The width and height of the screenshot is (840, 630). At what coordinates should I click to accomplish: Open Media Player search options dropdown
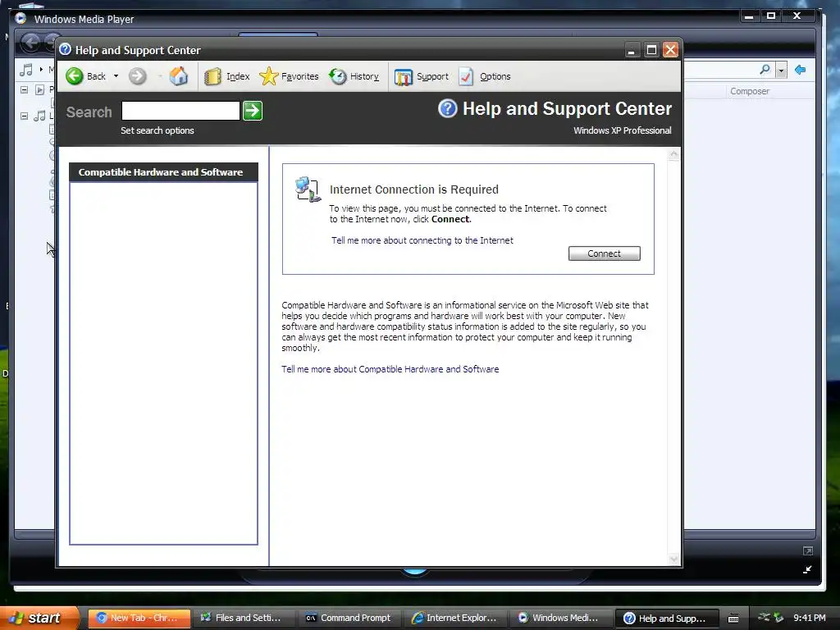[781, 71]
